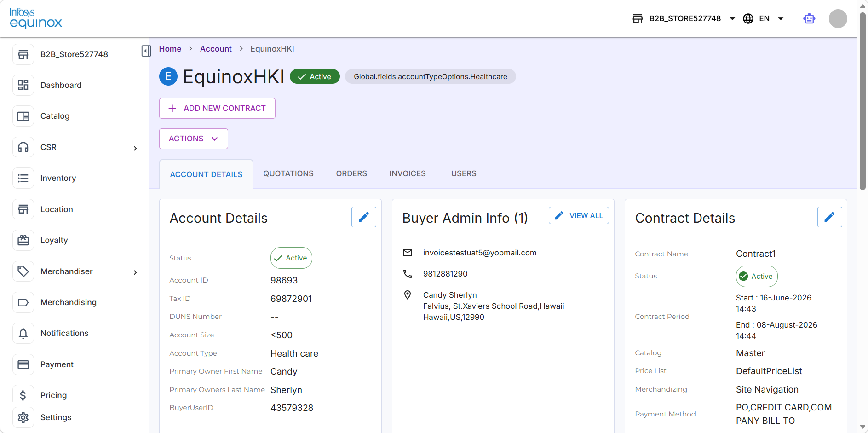Open the chatbot robot icon
Screen dimensions: 868x433
[809, 19]
